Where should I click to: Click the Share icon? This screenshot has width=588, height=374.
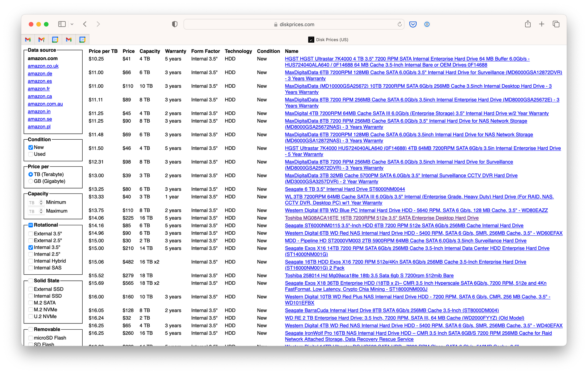pos(528,24)
